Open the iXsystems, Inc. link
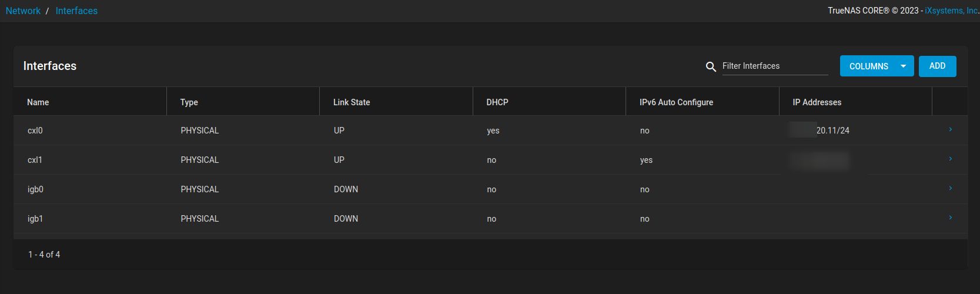This screenshot has height=294, width=980. click(x=951, y=11)
